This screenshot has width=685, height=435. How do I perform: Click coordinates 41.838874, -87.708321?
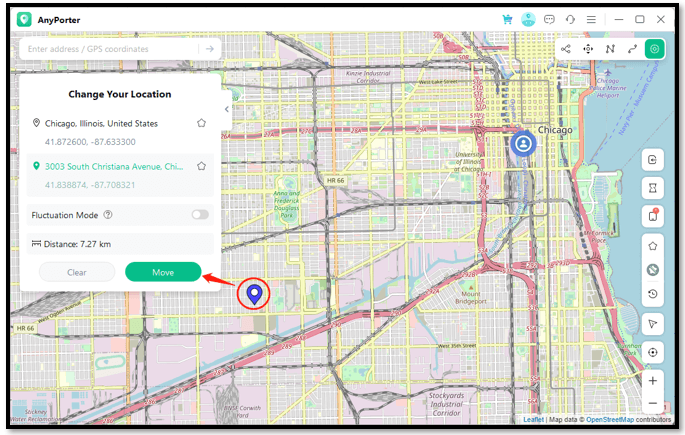(90, 185)
